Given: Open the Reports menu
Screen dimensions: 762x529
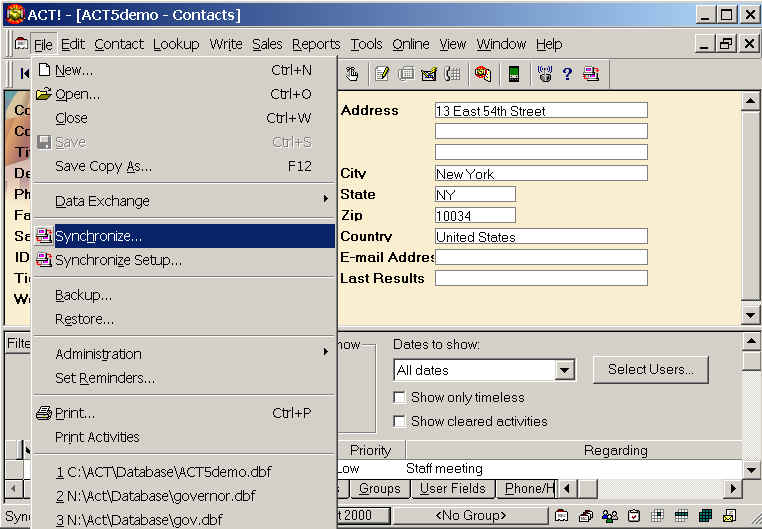Looking at the screenshot, I should [316, 44].
